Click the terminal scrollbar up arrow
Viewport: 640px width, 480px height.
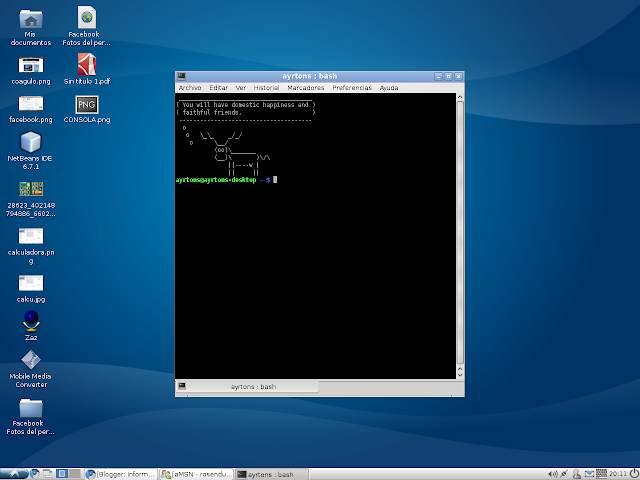coord(460,97)
